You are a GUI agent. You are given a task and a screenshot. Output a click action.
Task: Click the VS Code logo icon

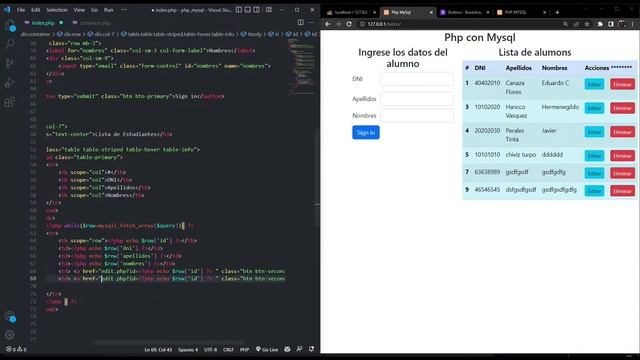pyautogui.click(x=7, y=9)
